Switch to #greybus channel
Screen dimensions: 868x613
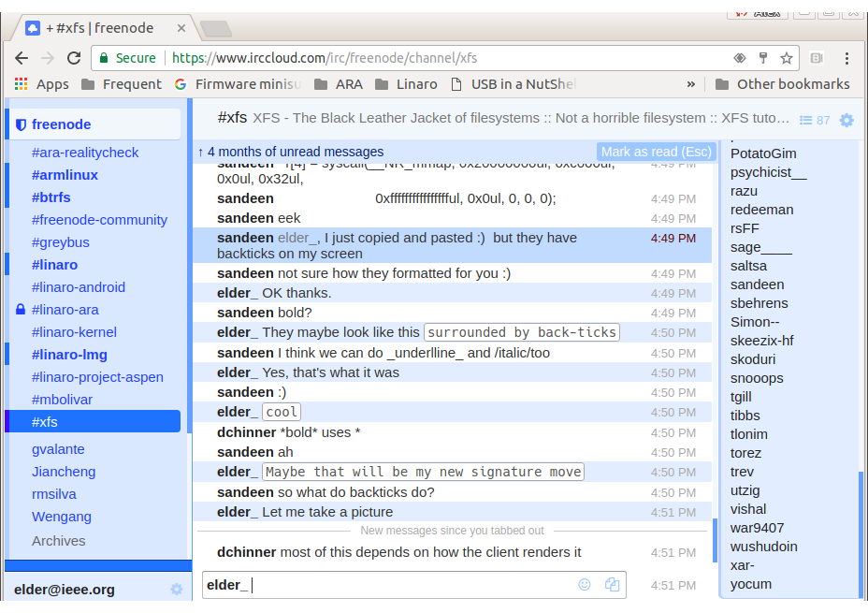pyautogui.click(x=61, y=242)
